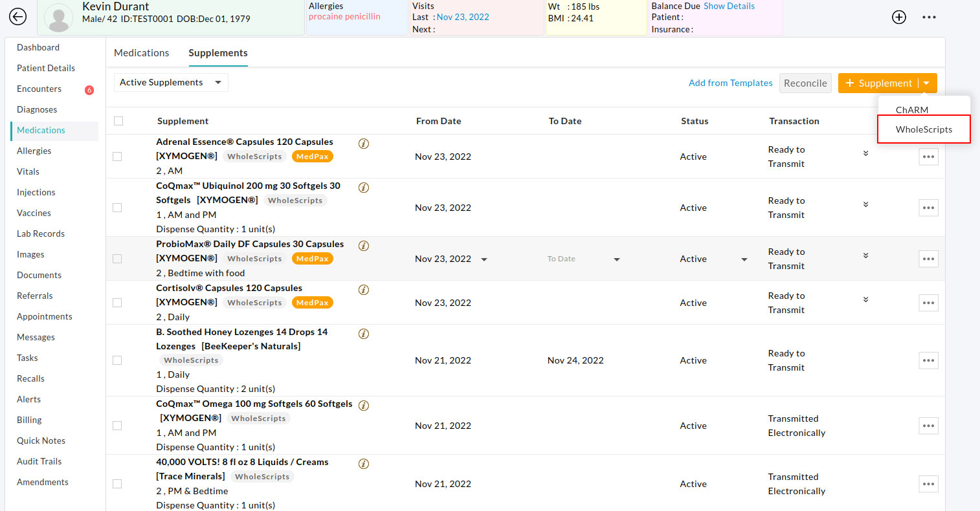This screenshot has height=511, width=980.
Task: Click the Encounters notification badge in sidebar
Action: pyautogui.click(x=89, y=89)
